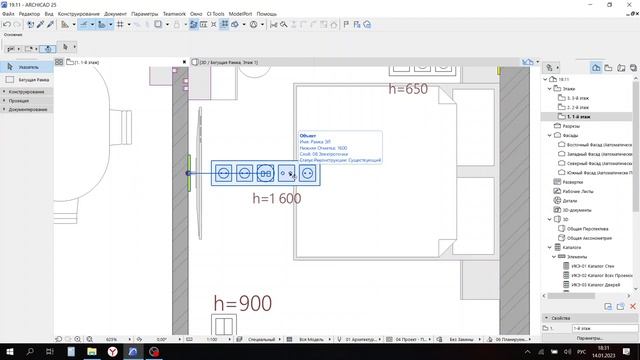Open the snap guides dropdown arrow

point(111,24)
